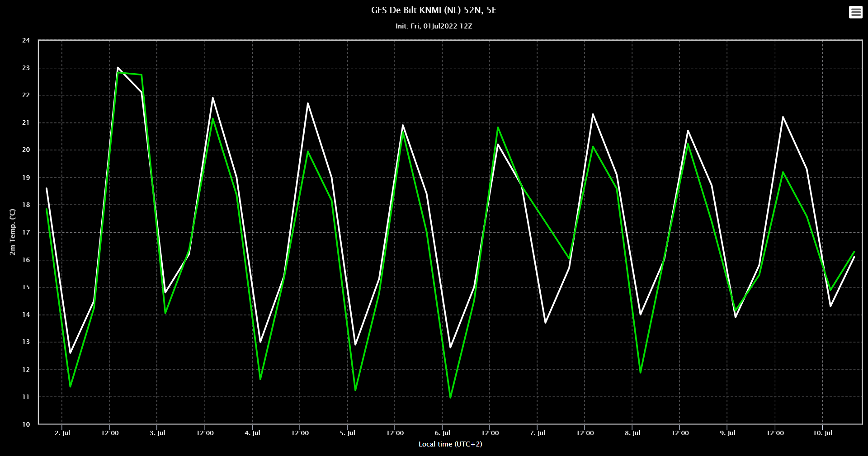The image size is (868, 456).
Task: Click the y-axis value 21
Action: coord(26,122)
